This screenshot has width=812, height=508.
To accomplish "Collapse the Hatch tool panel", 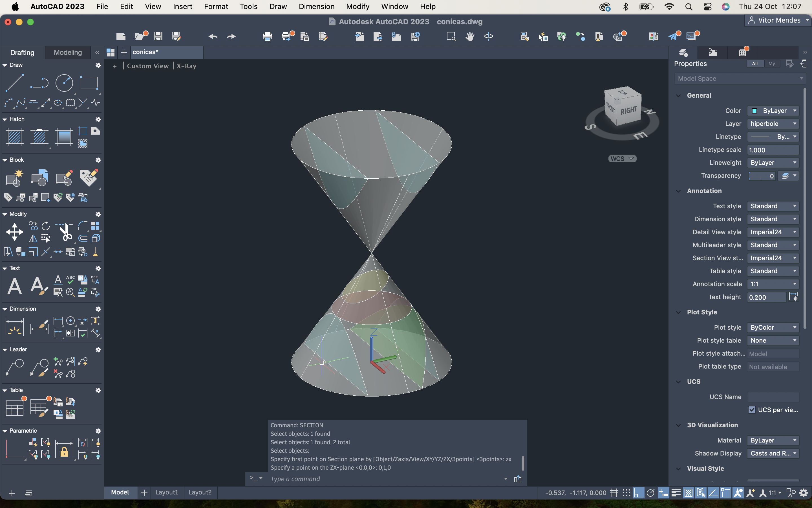I will coord(5,119).
